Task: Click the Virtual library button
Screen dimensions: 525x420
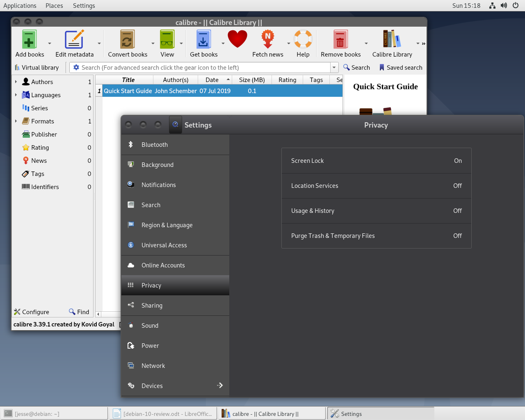Action: pyautogui.click(x=37, y=67)
